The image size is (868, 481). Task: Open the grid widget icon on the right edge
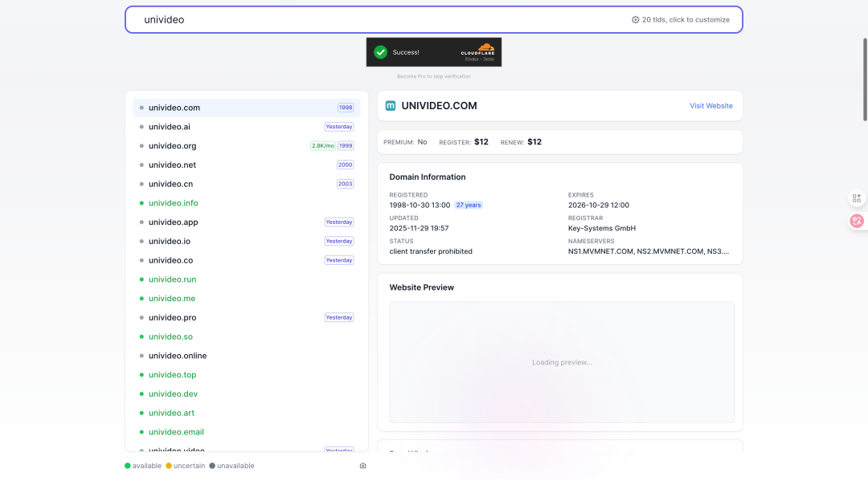tap(857, 198)
